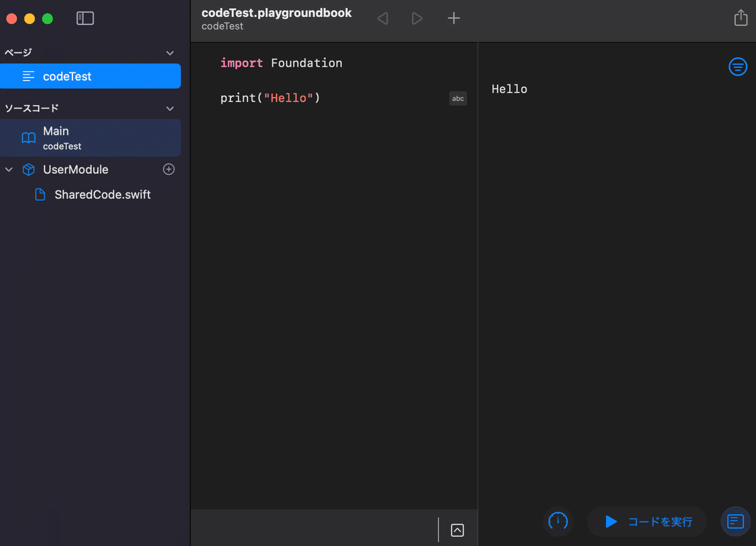The width and height of the screenshot is (756, 546).
Task: Select the UserModule package
Action: click(76, 169)
